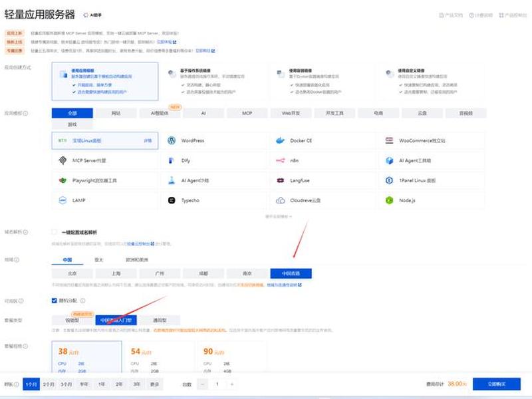532x399 pixels.
Task: Click info icon after 随机分配 checkbox
Action: point(82,301)
